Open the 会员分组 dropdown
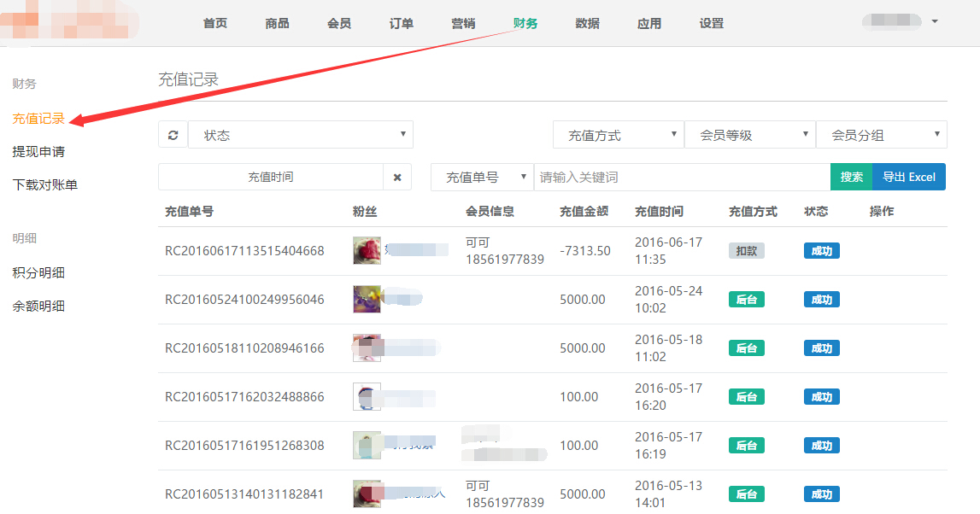This screenshot has width=980, height=514. (882, 135)
